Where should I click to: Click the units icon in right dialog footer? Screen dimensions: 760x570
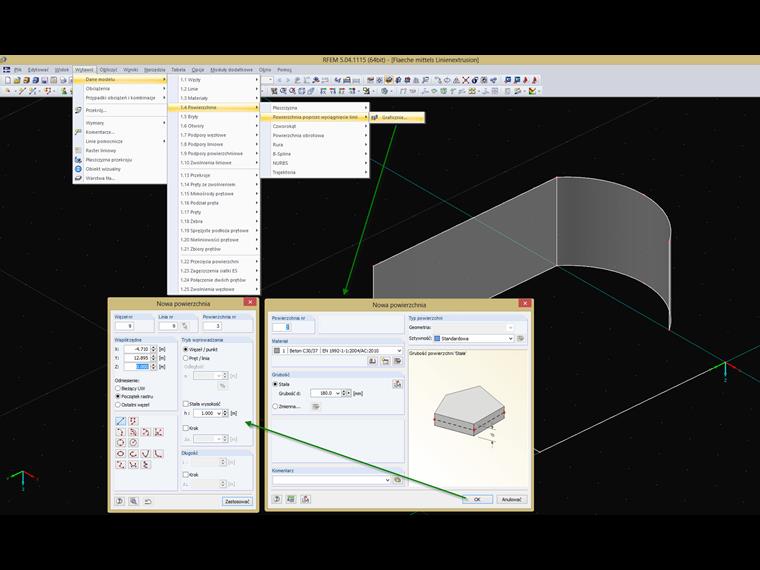click(305, 499)
